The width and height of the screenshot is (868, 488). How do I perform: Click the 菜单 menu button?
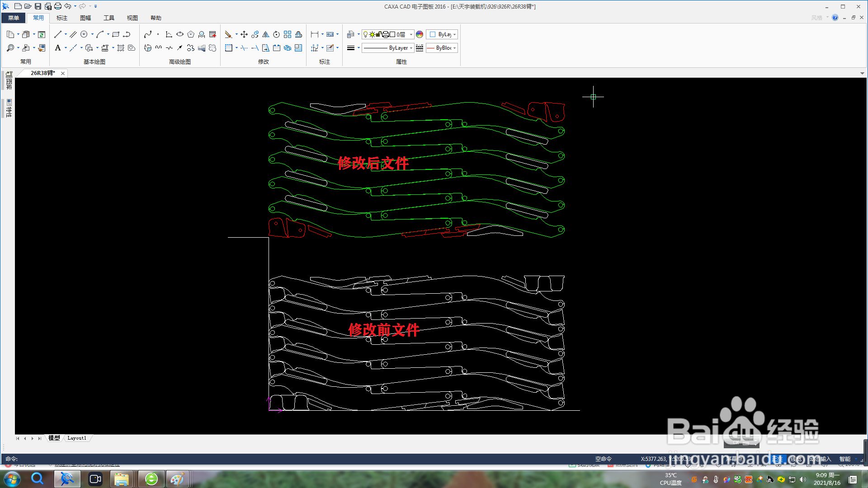14,18
